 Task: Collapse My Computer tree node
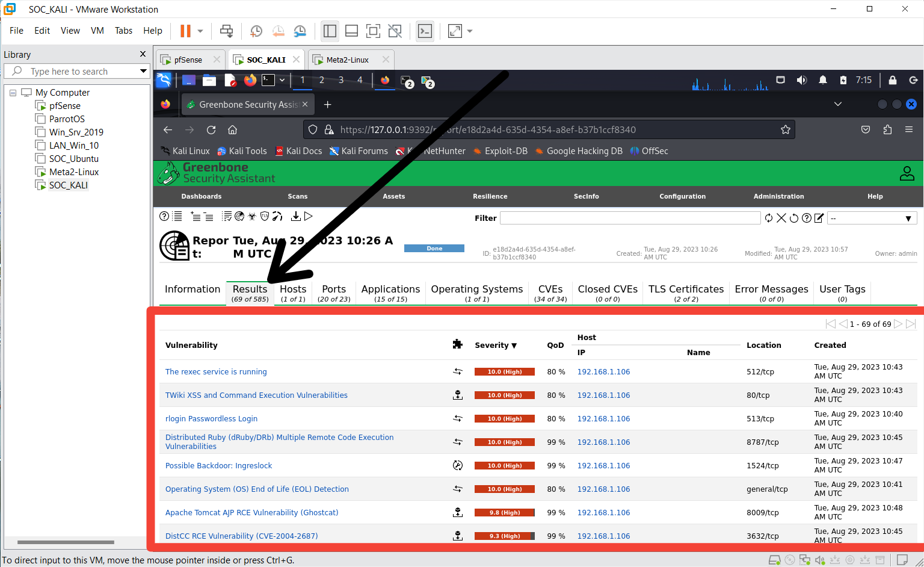tap(13, 93)
